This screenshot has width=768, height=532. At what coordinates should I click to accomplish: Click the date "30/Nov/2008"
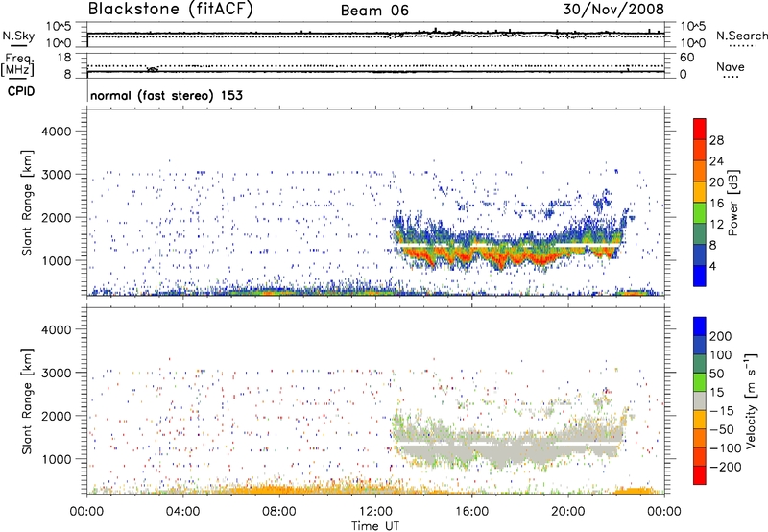pos(613,9)
